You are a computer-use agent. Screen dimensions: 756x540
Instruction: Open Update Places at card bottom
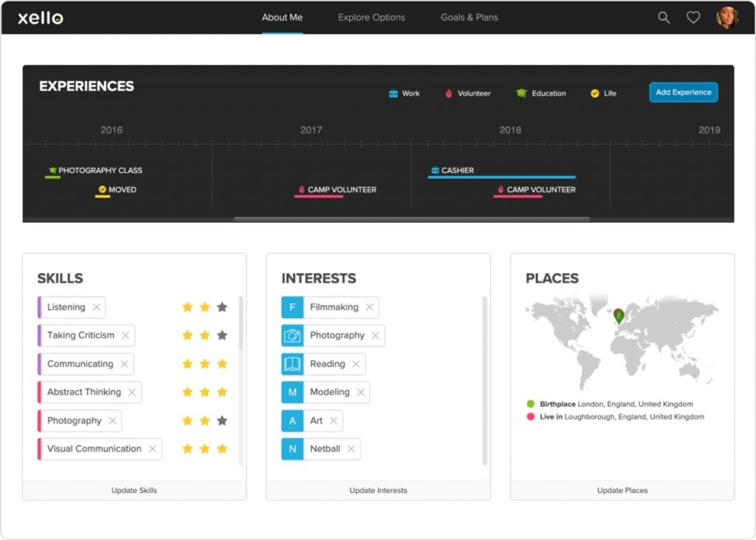pyautogui.click(x=622, y=490)
